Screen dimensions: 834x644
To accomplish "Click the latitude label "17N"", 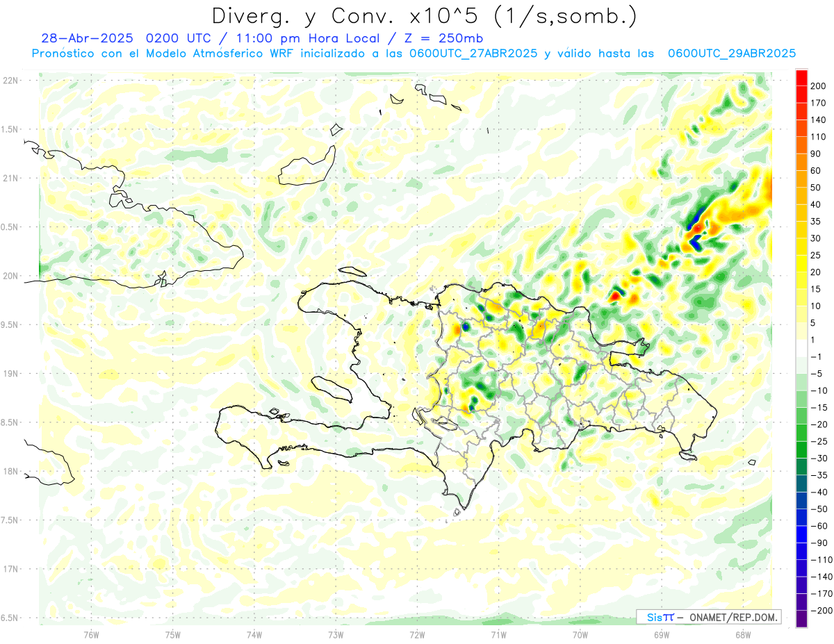I will pyautogui.click(x=11, y=569).
